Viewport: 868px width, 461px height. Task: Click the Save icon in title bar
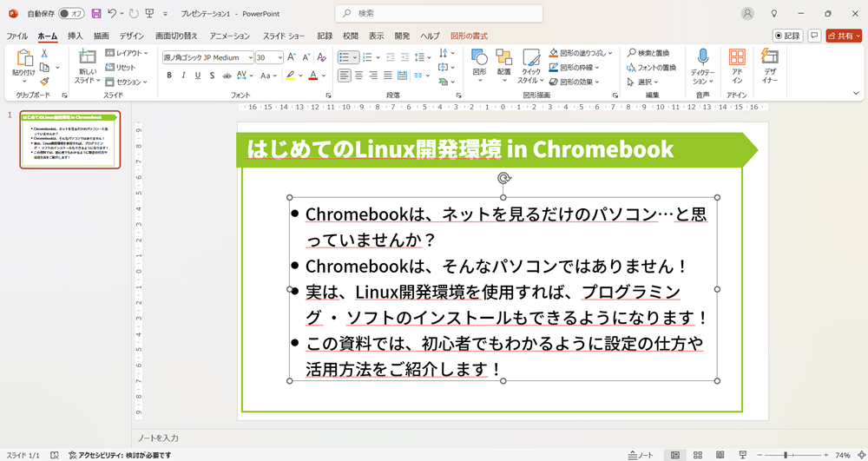click(95, 14)
